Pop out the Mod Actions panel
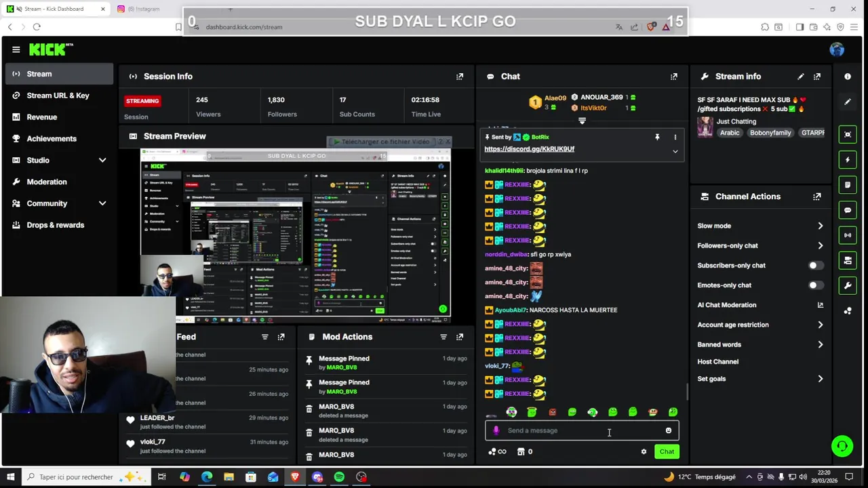This screenshot has height=488, width=868. coord(460,337)
